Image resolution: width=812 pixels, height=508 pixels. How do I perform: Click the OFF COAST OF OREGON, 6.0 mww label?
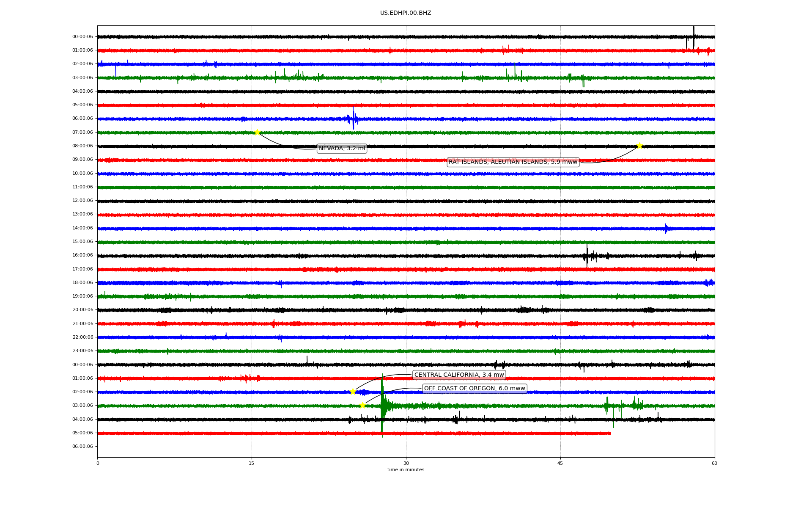(x=474, y=389)
